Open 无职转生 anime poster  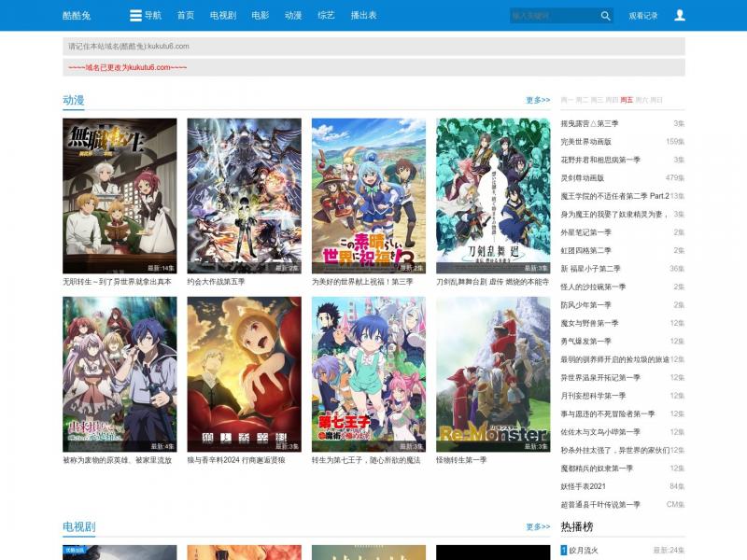pos(120,196)
